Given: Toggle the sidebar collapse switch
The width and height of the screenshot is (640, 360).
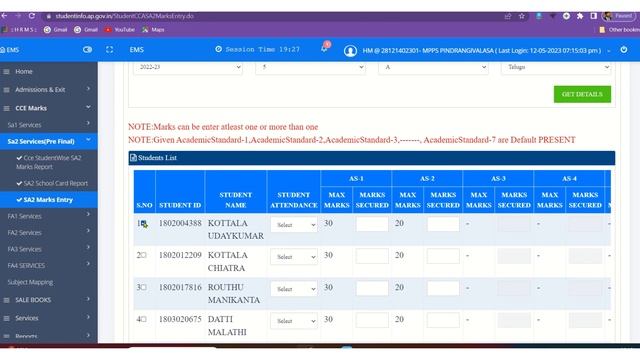Looking at the screenshot, I should click(x=87, y=50).
